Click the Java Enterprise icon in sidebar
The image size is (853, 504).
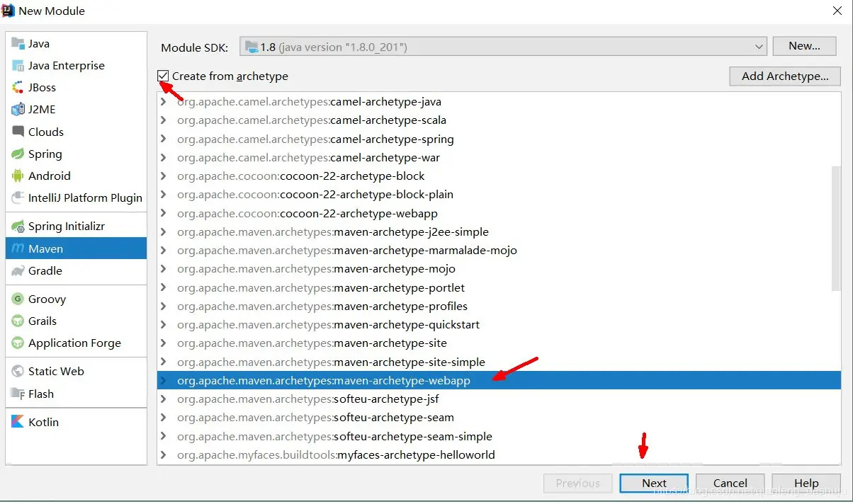(18, 65)
